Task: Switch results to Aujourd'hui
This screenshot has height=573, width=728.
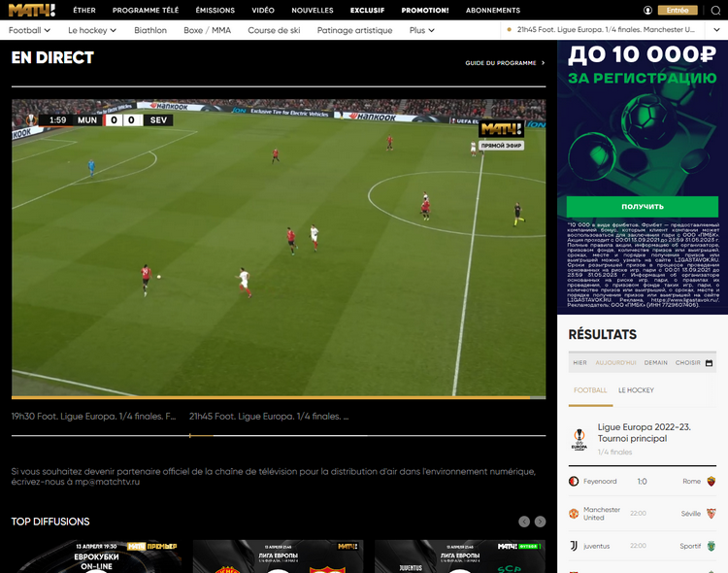Action: (x=615, y=363)
